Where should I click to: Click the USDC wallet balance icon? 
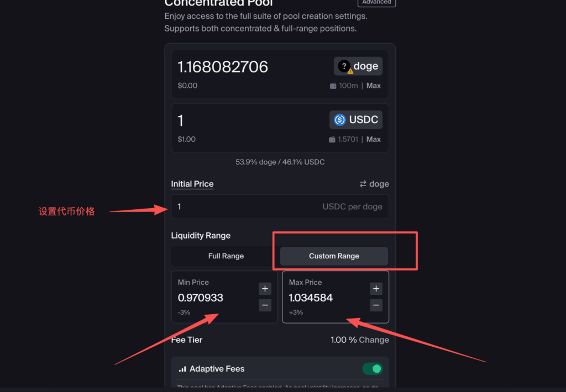(333, 140)
